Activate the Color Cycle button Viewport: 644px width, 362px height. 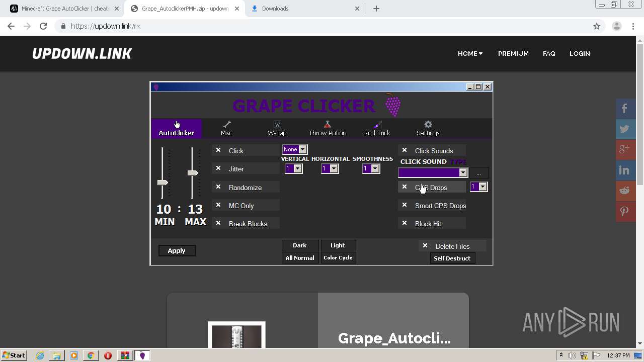tap(338, 257)
